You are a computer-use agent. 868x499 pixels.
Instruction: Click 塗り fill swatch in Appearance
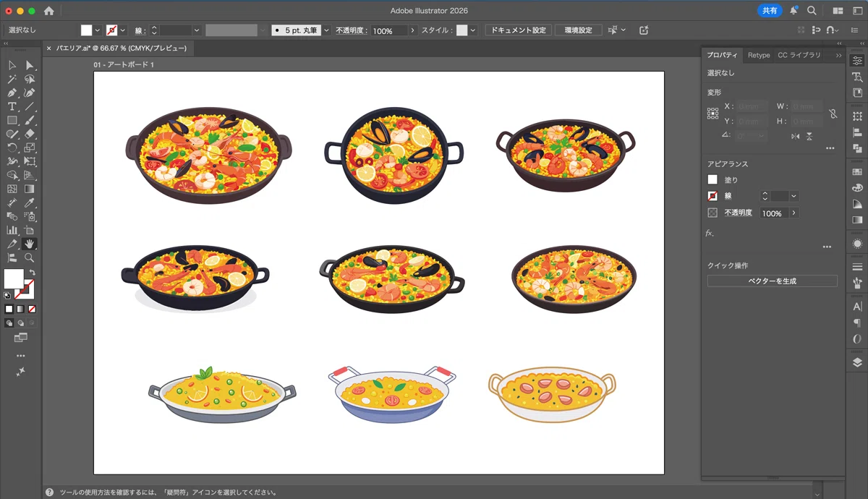click(712, 179)
